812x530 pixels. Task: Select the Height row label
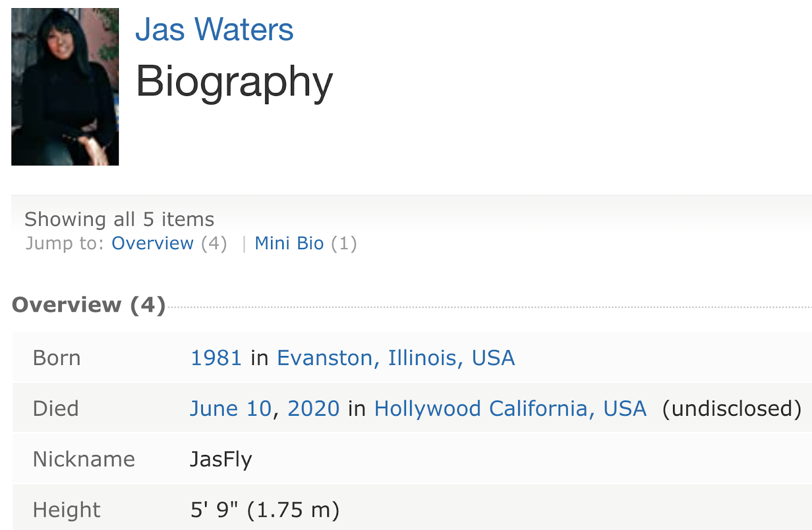(x=66, y=510)
